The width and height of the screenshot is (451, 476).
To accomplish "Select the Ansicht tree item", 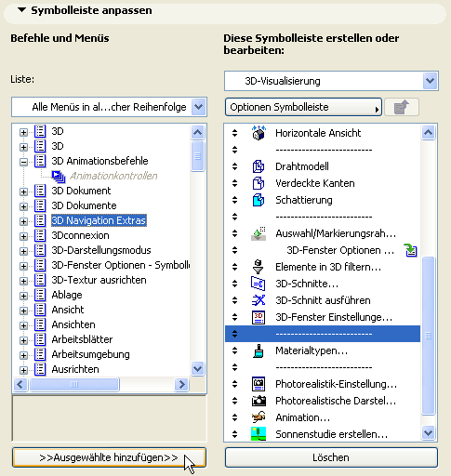I will tap(68, 310).
